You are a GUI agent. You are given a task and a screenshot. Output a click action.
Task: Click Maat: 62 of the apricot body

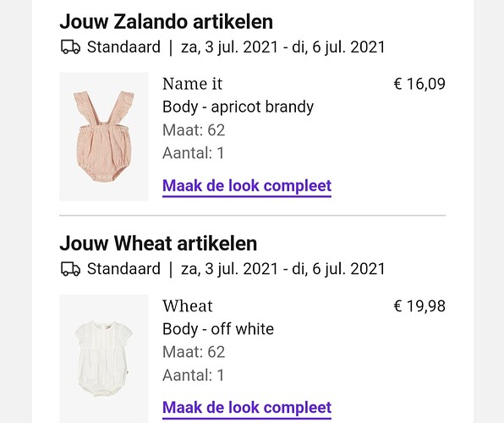click(194, 130)
